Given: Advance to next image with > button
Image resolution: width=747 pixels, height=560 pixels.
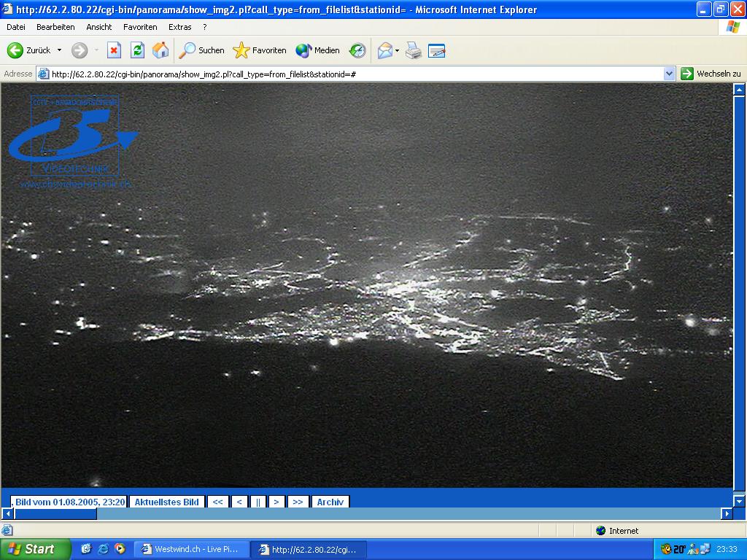Looking at the screenshot, I should pos(276,502).
